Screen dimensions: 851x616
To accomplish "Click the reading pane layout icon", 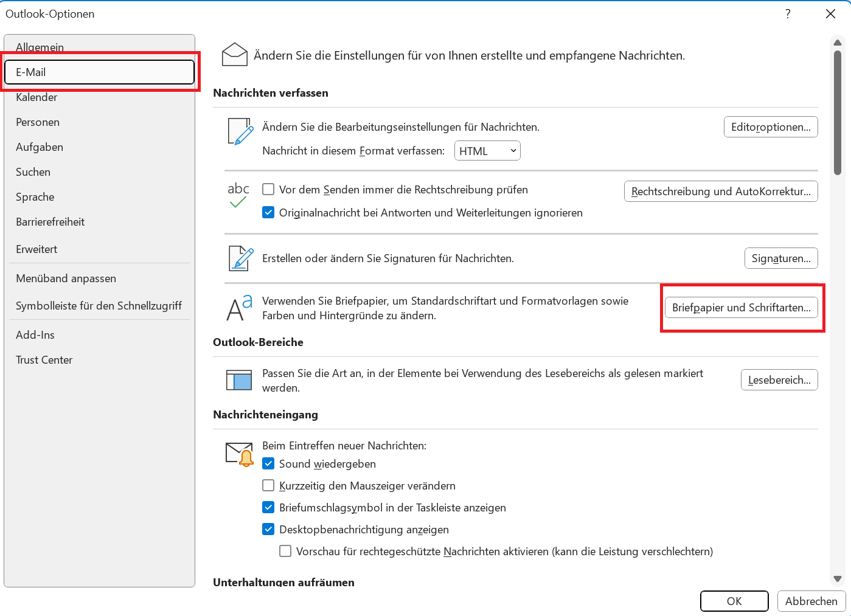I will [x=239, y=380].
